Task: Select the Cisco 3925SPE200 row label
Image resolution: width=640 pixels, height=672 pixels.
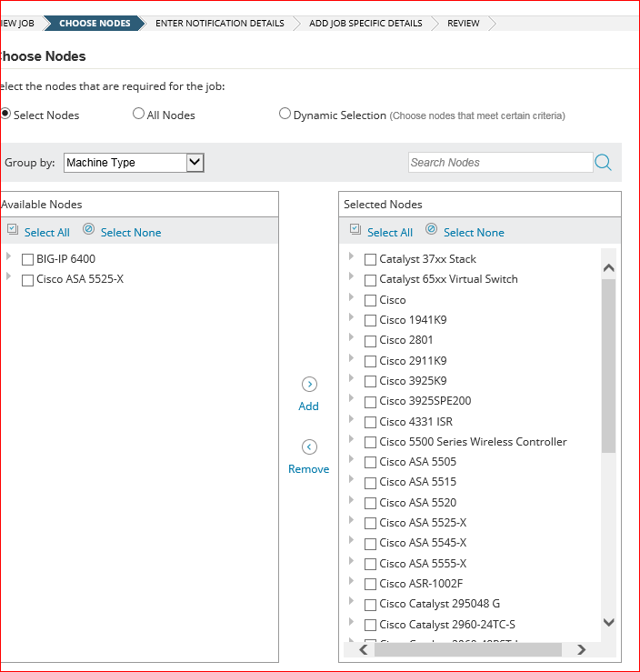Action: (x=425, y=401)
